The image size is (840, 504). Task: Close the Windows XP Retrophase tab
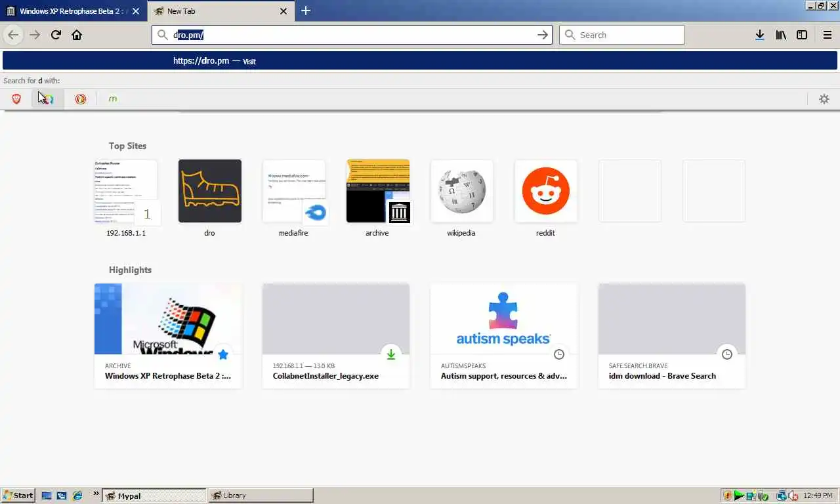(136, 11)
